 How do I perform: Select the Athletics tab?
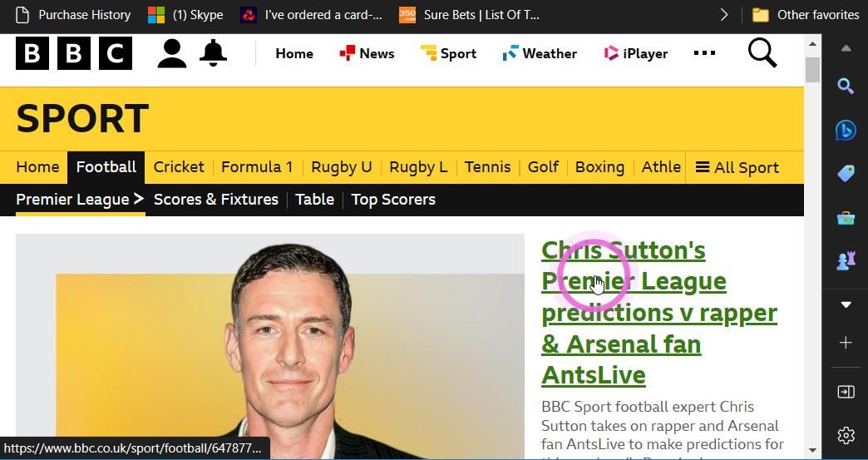click(x=661, y=167)
